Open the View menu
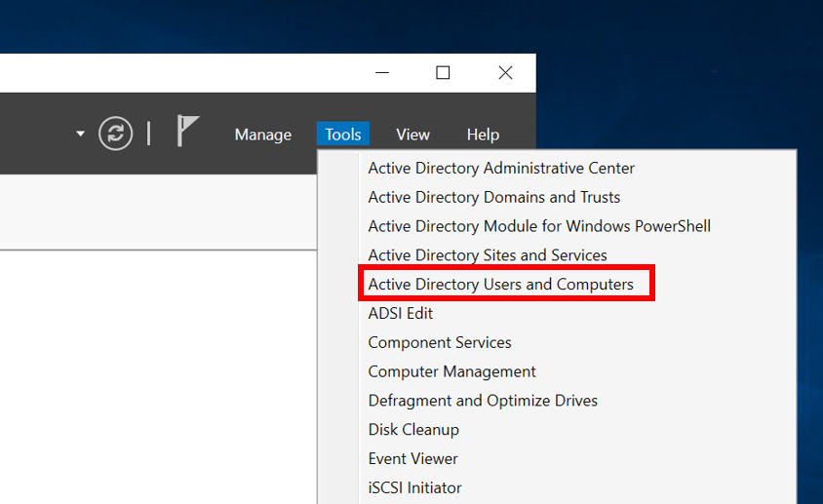This screenshot has height=504, width=823. coord(412,135)
